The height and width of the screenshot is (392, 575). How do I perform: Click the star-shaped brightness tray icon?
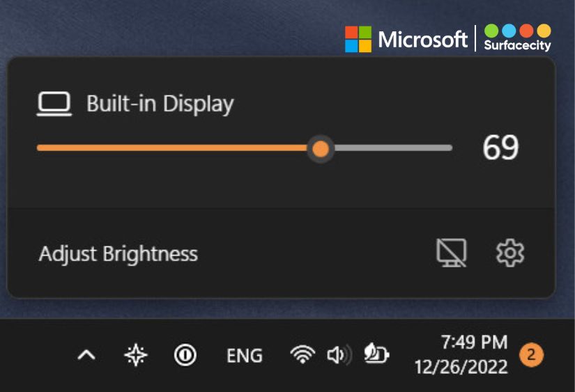point(136,356)
